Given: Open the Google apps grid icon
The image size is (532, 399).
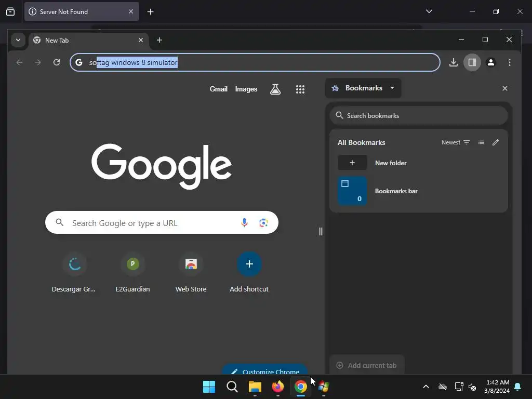Looking at the screenshot, I should pos(300,89).
